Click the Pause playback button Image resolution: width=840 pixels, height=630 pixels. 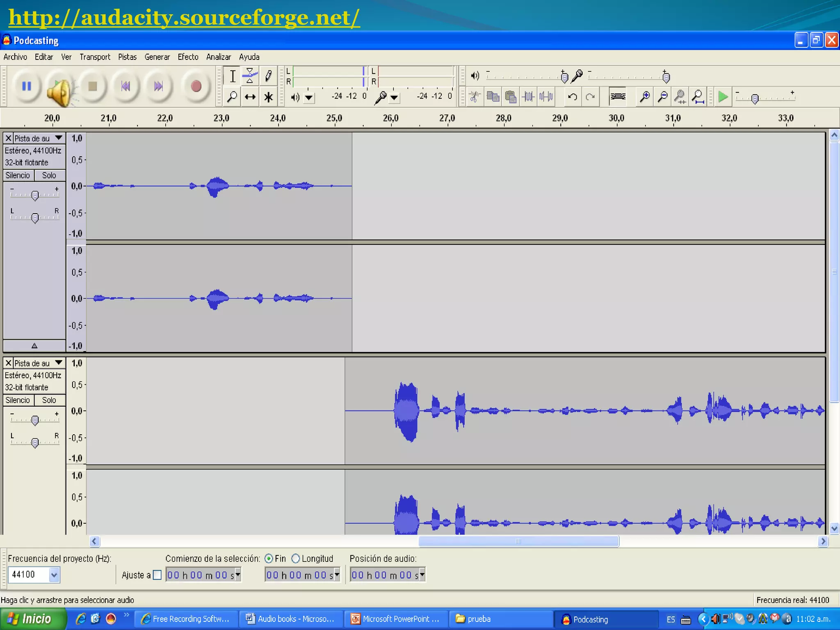[27, 86]
